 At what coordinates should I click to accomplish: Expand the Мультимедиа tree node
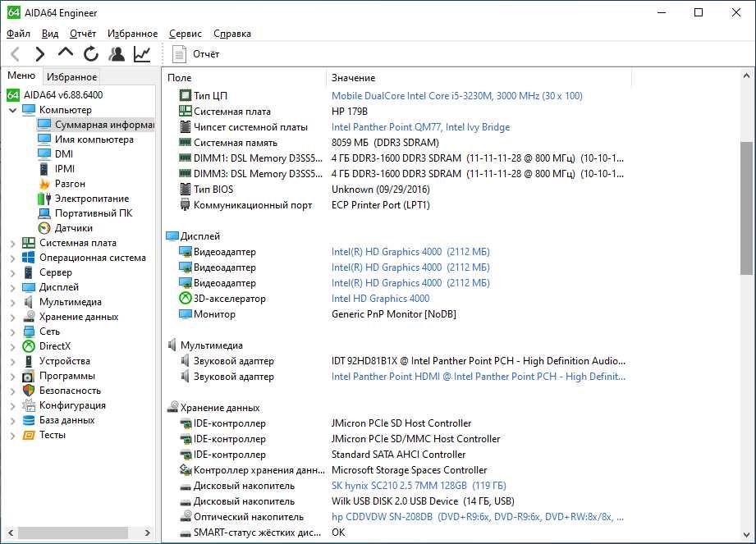13,303
